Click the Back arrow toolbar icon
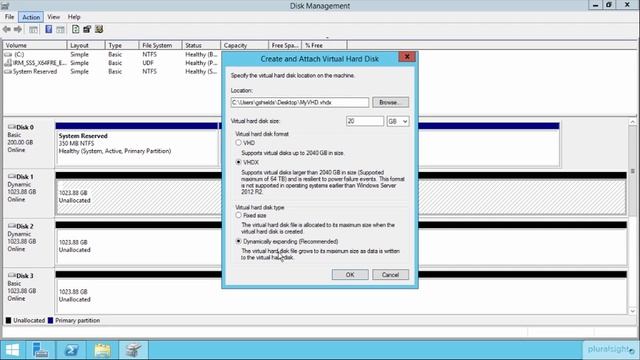 (x=7, y=29)
